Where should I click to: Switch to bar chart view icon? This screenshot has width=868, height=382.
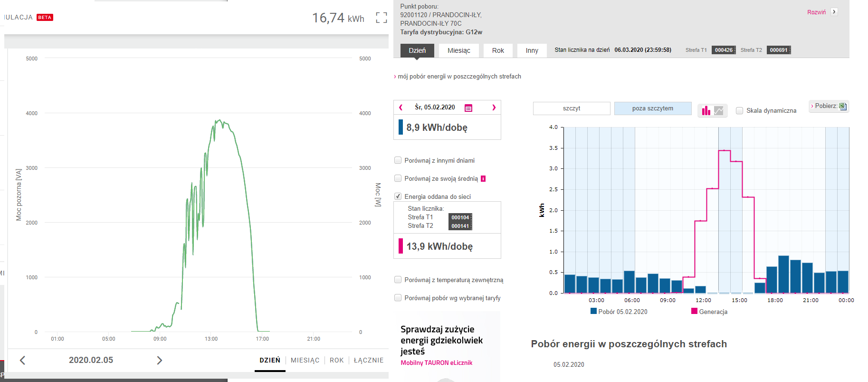(706, 111)
